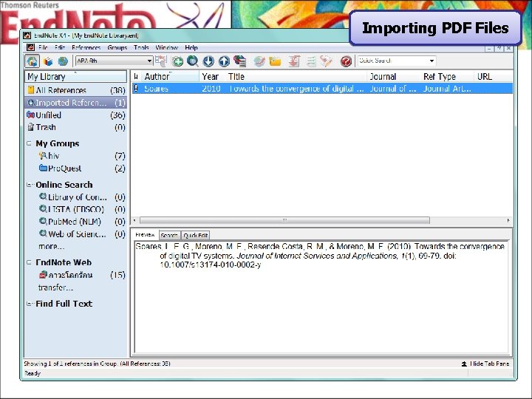Image resolution: width=532 pixels, height=399 pixels.
Task: Click the Import down-arrow icon
Action: pos(208,61)
